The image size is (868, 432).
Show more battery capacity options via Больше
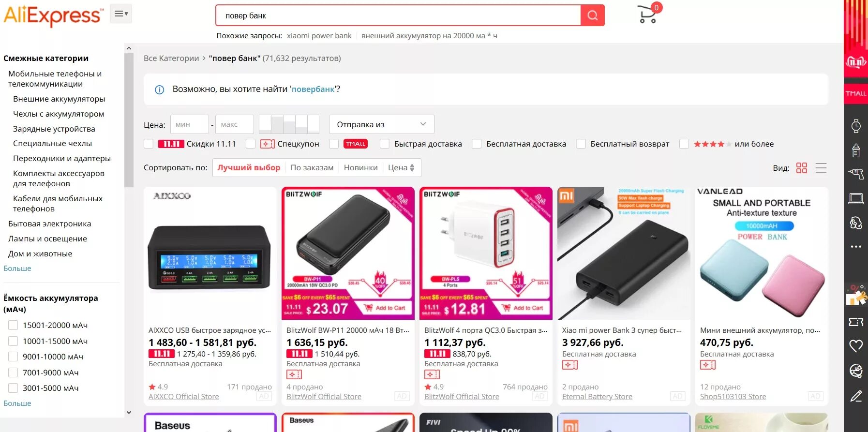(x=17, y=403)
